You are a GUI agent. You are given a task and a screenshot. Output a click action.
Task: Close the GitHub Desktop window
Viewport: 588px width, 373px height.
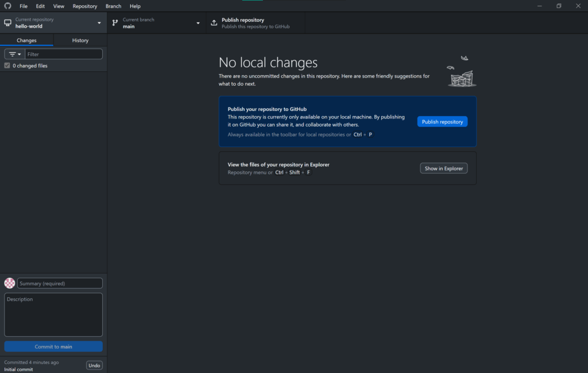[x=578, y=6]
